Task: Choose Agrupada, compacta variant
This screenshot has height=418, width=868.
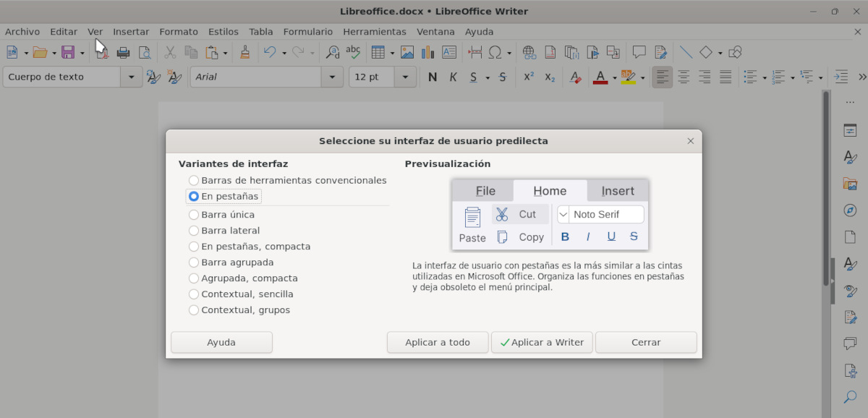Action: pyautogui.click(x=243, y=278)
